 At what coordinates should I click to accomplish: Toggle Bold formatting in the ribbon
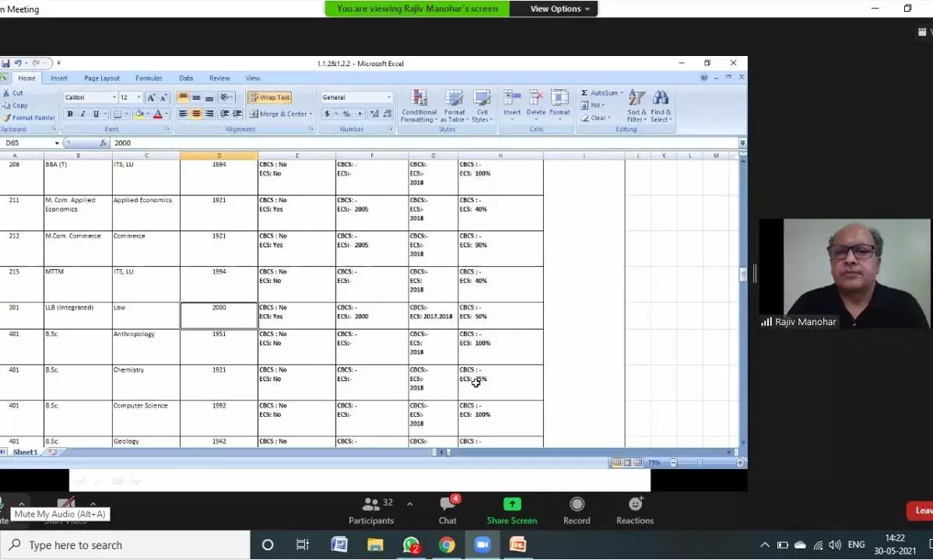pos(70,114)
